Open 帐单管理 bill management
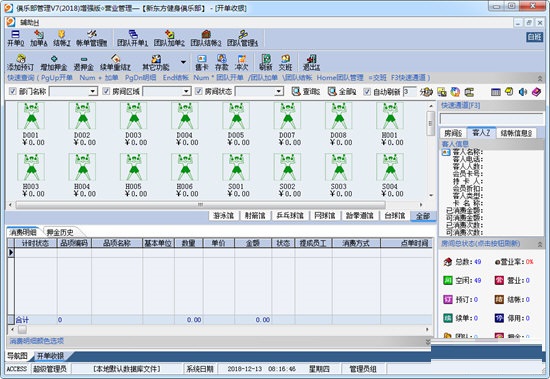550x379 pixels. pyautogui.click(x=92, y=38)
